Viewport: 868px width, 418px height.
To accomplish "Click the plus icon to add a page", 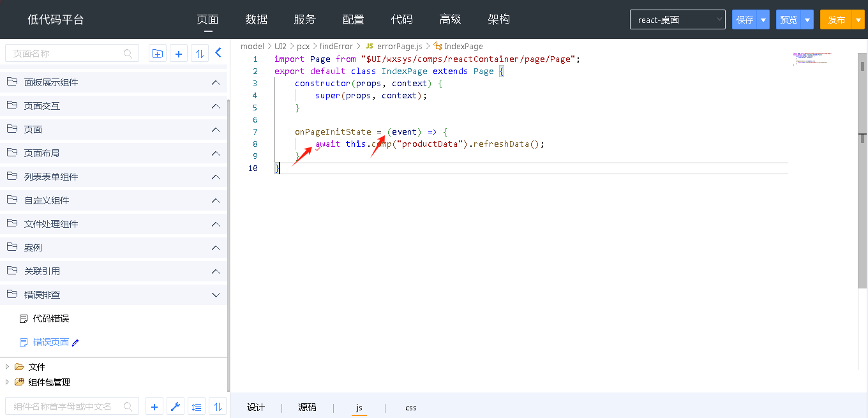I will tap(179, 54).
